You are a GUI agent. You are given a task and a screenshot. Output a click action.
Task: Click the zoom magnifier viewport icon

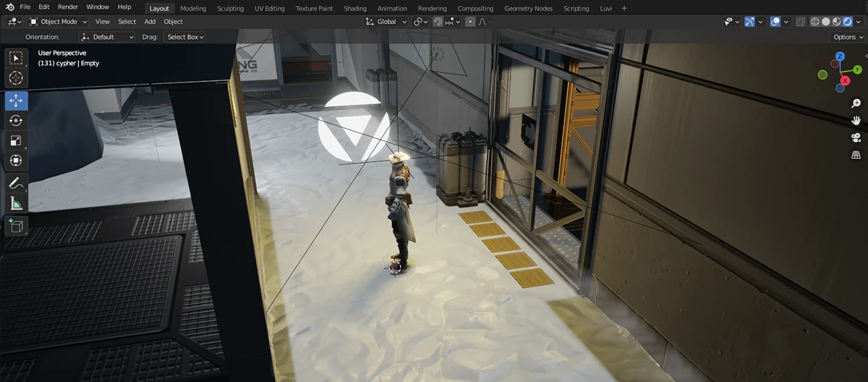pyautogui.click(x=856, y=103)
